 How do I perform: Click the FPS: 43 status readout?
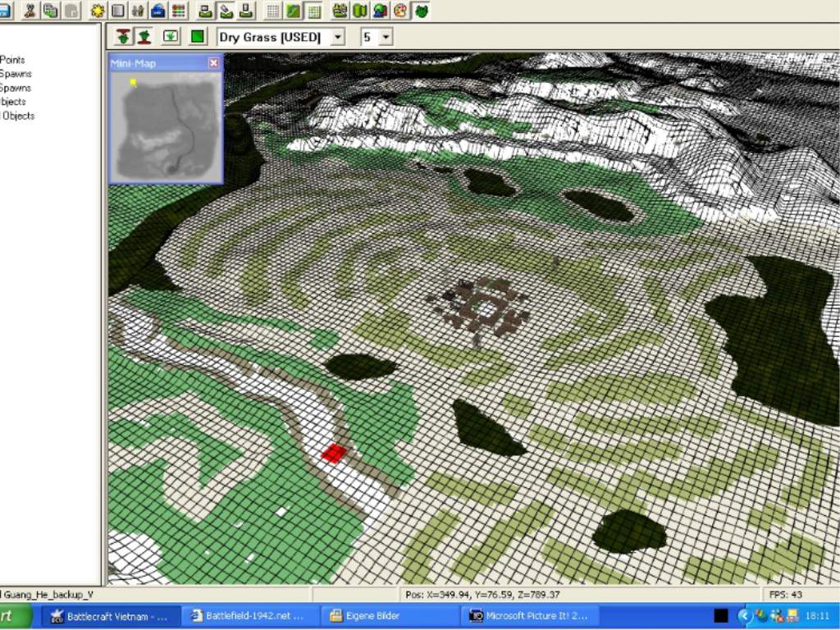click(x=786, y=595)
